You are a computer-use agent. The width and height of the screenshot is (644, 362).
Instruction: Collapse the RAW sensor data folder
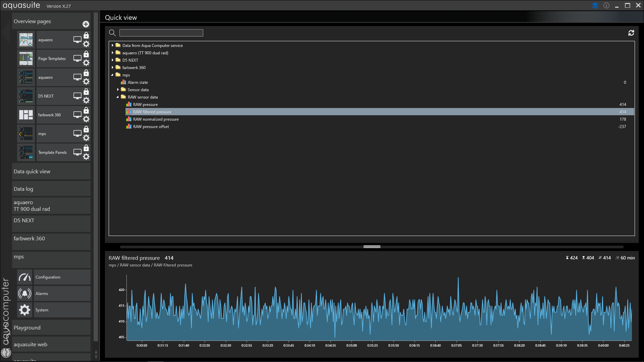click(118, 97)
